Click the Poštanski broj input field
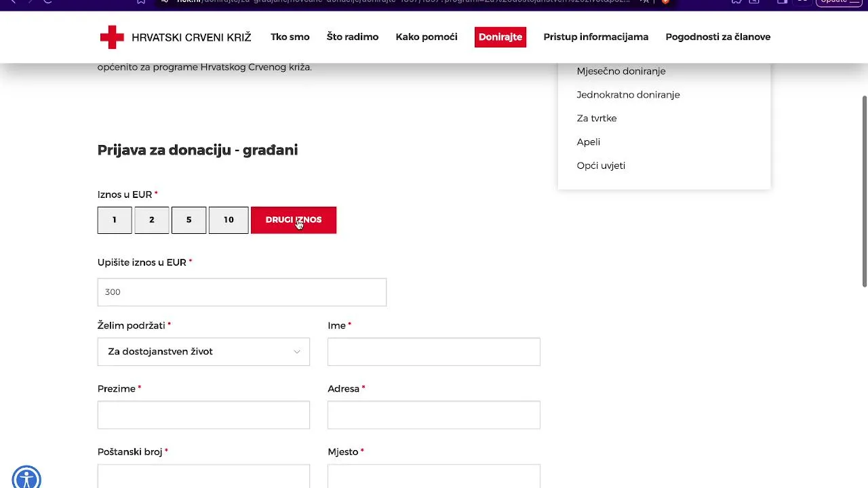Image resolution: width=868 pixels, height=488 pixels. click(x=203, y=476)
